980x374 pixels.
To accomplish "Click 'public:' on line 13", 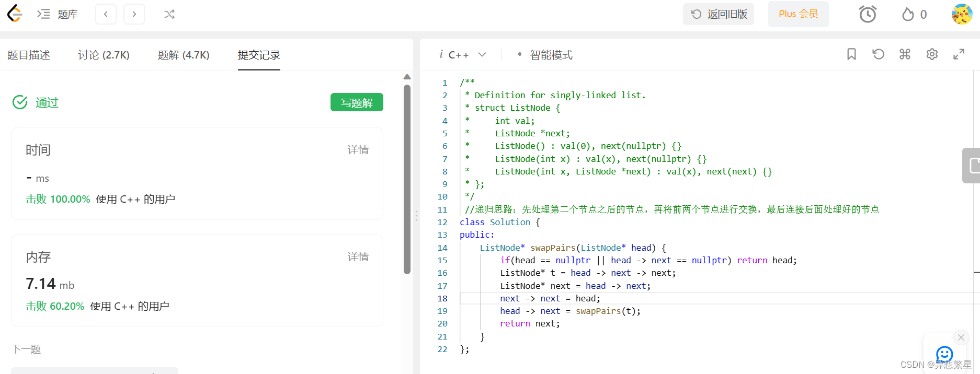I will pyautogui.click(x=477, y=235).
